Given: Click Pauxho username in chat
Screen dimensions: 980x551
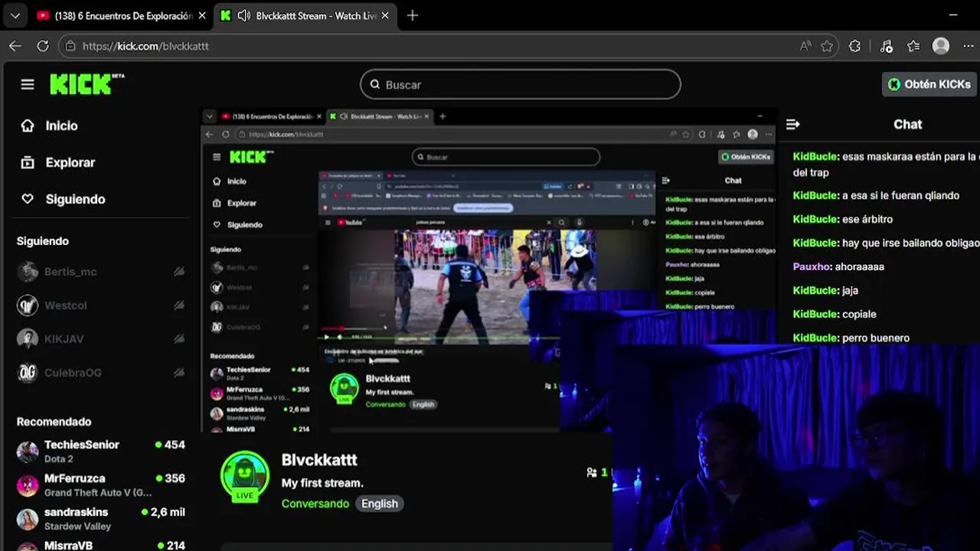Looking at the screenshot, I should (x=812, y=266).
